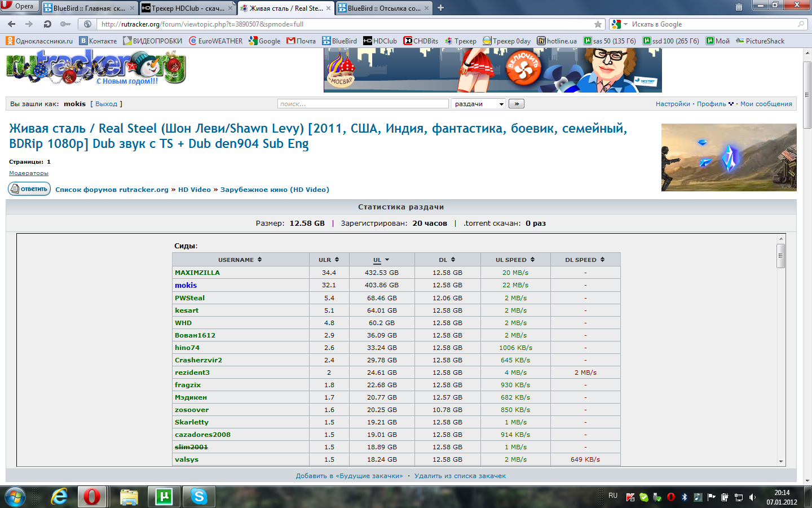Click the game advertisement thumbnail beside the title

729,157
